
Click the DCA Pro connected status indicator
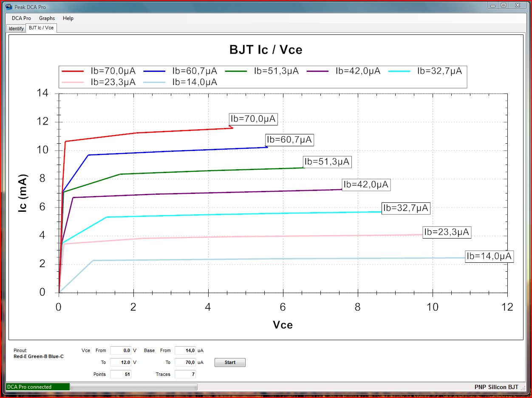coord(37,387)
